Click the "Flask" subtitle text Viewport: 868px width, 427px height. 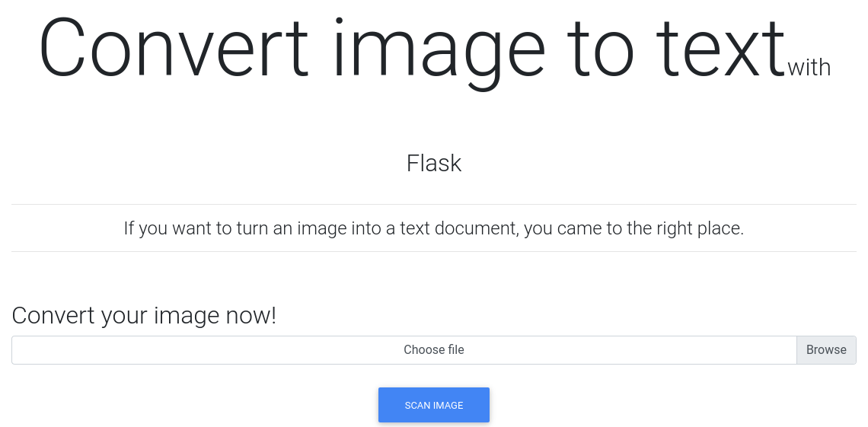pyautogui.click(x=433, y=163)
